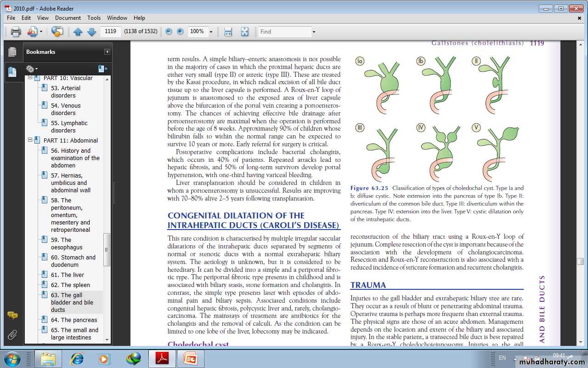Click the zoom in plus button
The height and width of the screenshot is (368, 588).
point(180,32)
